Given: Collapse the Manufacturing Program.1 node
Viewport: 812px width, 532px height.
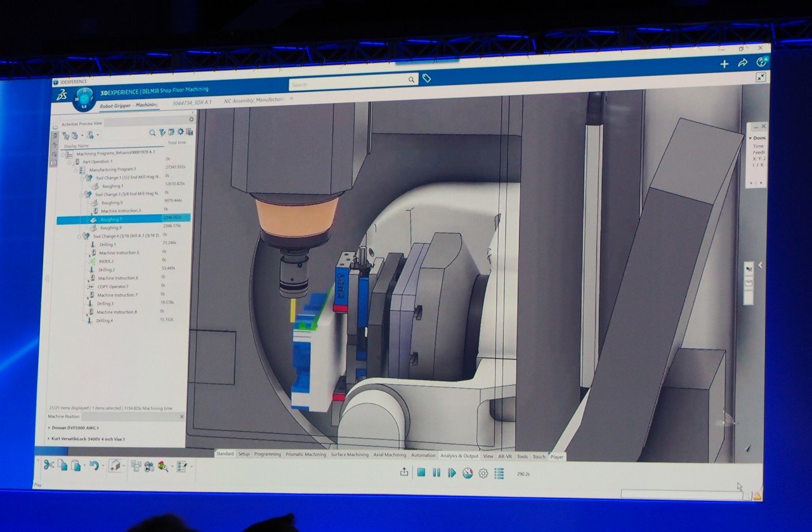Looking at the screenshot, I should 75,170.
